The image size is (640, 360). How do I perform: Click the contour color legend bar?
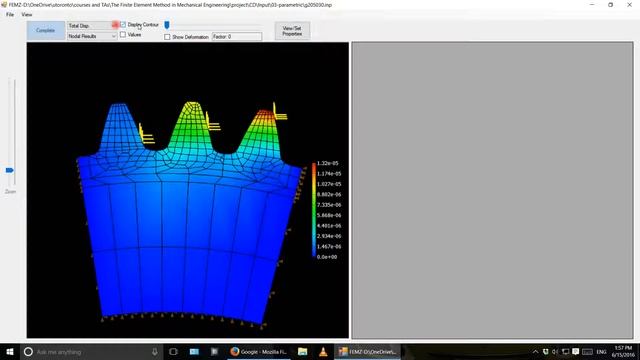[314, 210]
